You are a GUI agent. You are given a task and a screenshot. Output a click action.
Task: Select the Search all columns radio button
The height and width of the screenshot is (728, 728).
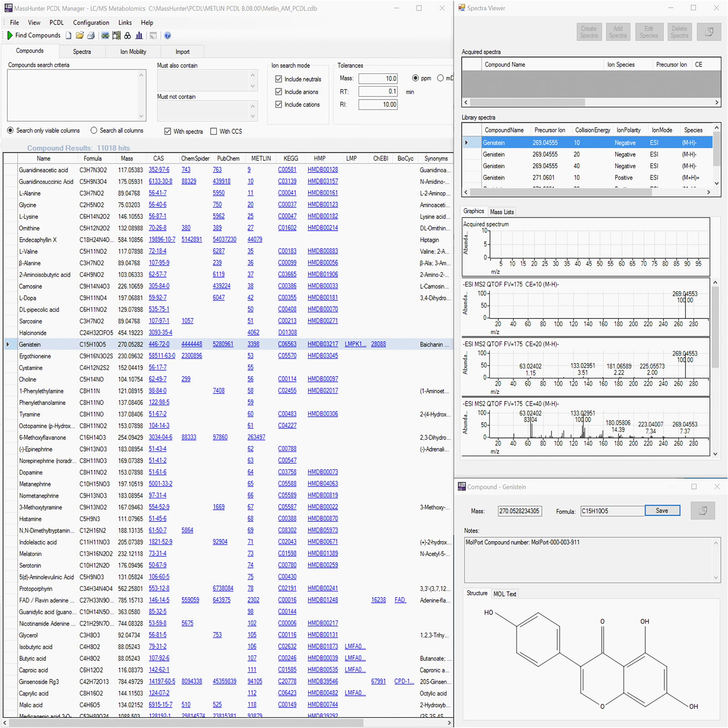[x=94, y=131]
